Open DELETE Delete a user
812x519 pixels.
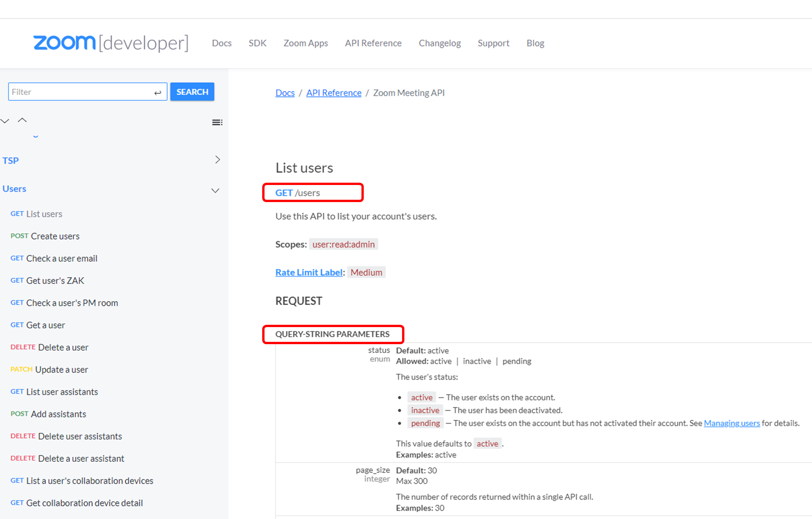point(49,347)
